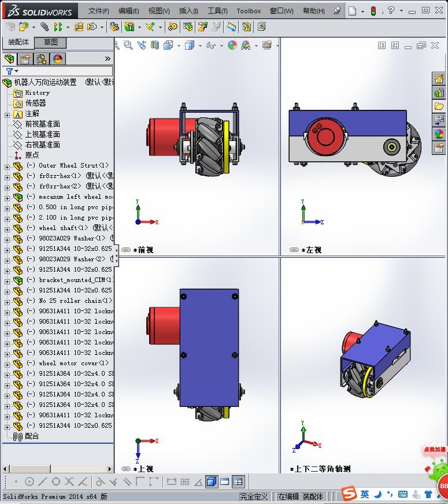The image size is (448, 504).
Task: Open the View Palette icon in the task pane
Action: (439, 120)
